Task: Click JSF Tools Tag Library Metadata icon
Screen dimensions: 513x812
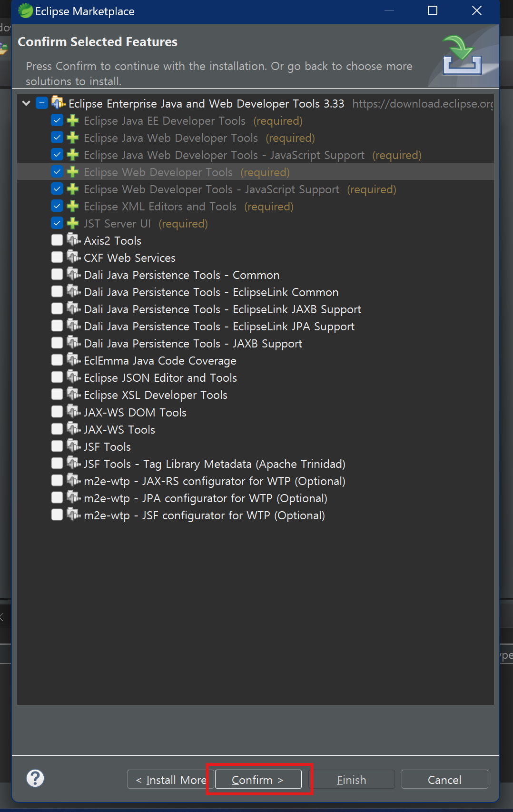Action: (73, 463)
